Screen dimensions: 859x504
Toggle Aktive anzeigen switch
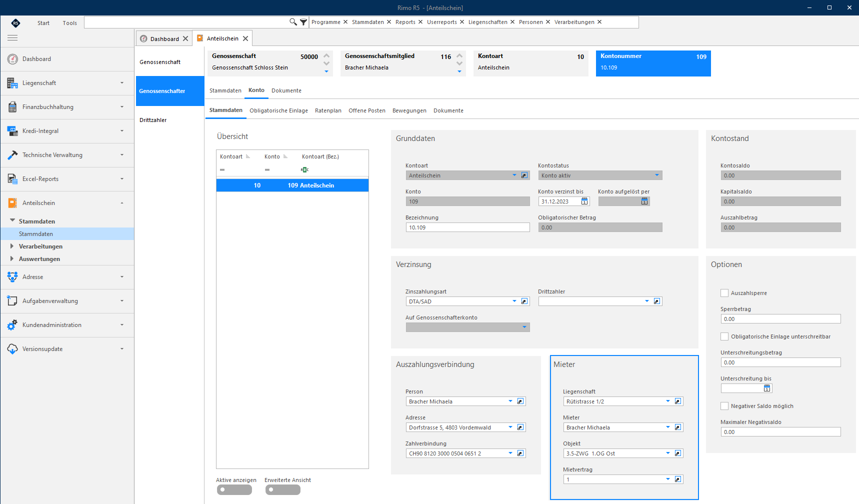[x=234, y=490]
